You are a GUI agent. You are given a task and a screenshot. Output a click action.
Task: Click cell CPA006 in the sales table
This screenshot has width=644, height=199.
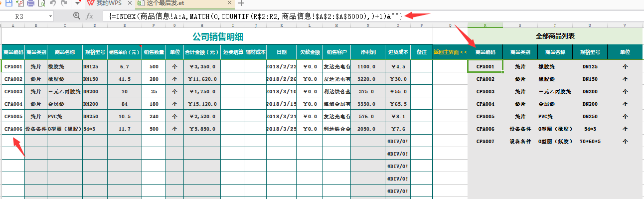(x=13, y=128)
